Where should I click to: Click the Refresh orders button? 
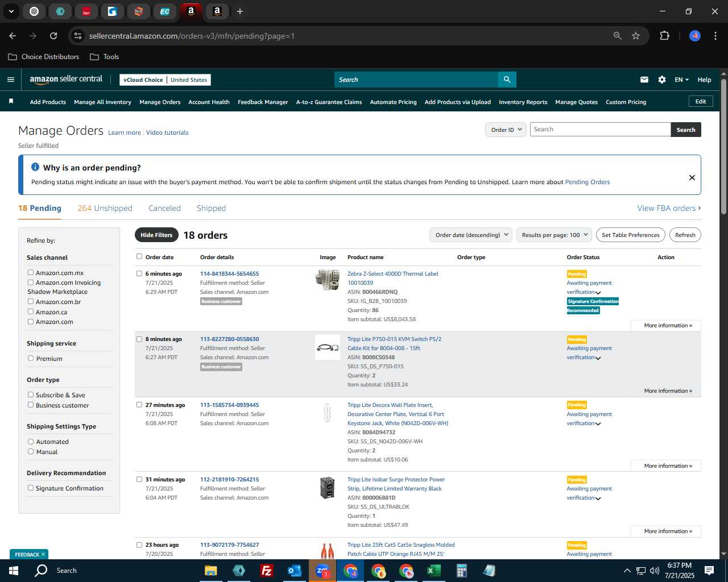pyautogui.click(x=685, y=235)
